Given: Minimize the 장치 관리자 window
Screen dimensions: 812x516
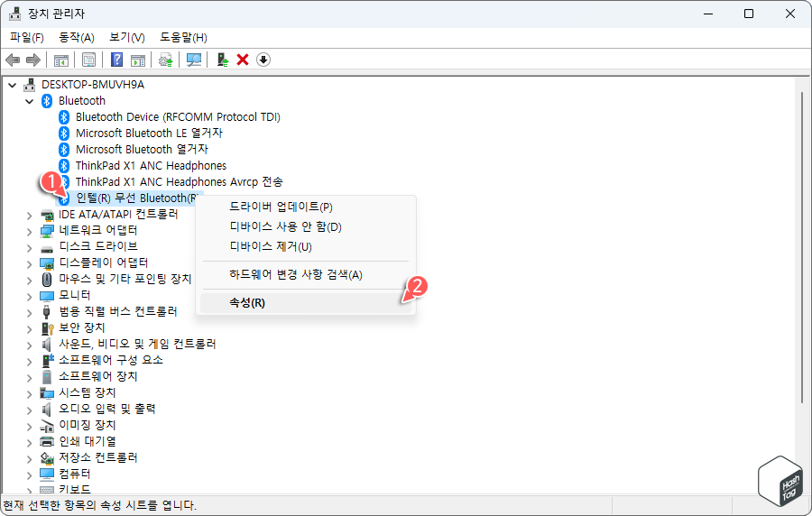Looking at the screenshot, I should (708, 14).
